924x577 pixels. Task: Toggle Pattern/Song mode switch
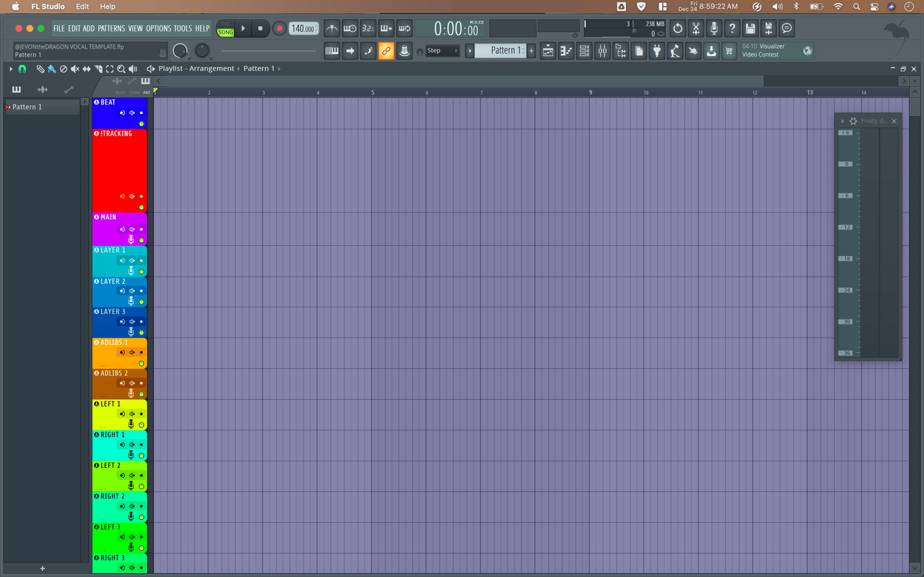click(225, 28)
